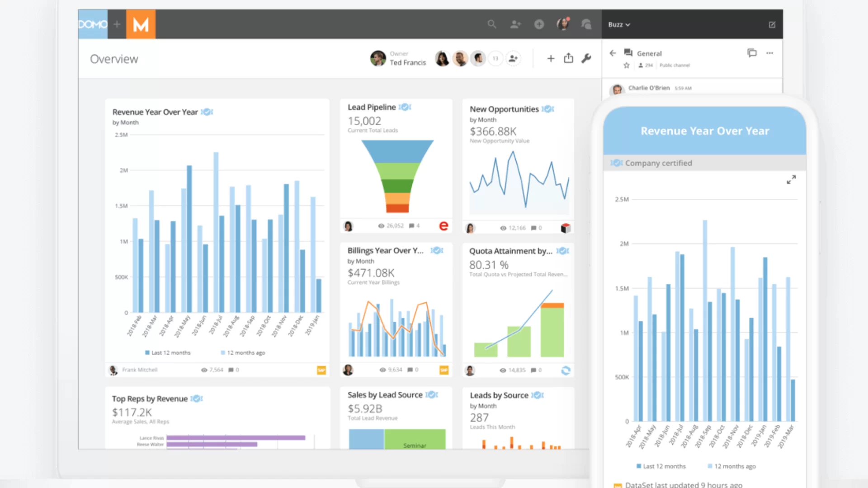This screenshot has width=868, height=488.
Task: Expand the mobile chart to fullscreen
Action: [791, 180]
